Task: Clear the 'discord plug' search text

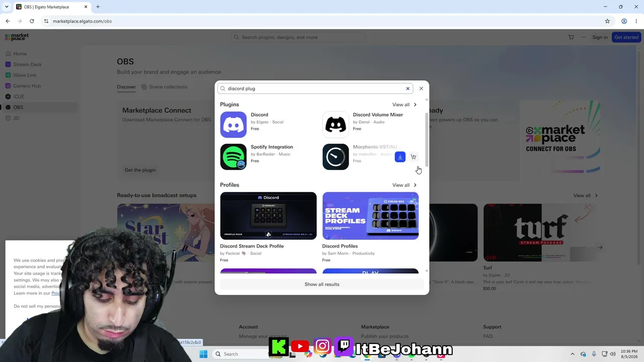Action: 408,88
